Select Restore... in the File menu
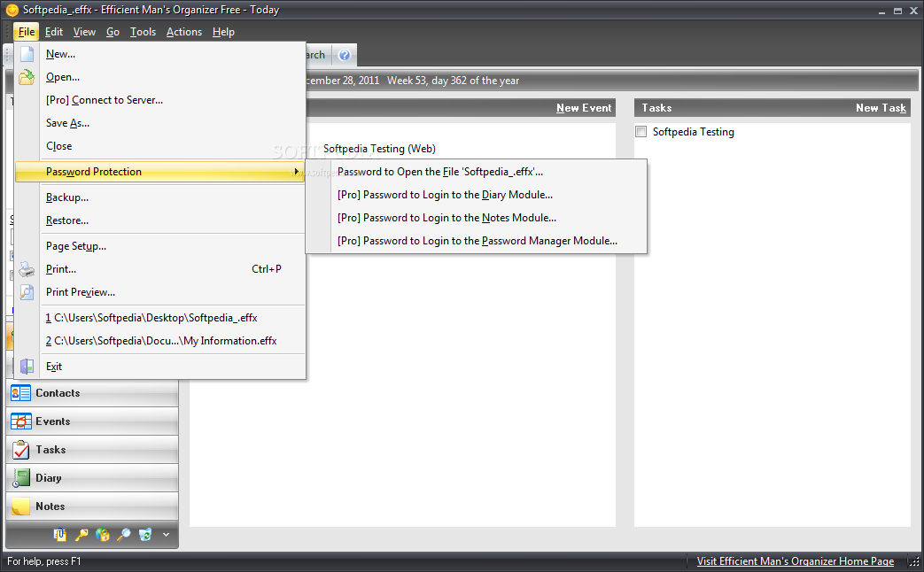This screenshot has width=924, height=572. click(160, 220)
